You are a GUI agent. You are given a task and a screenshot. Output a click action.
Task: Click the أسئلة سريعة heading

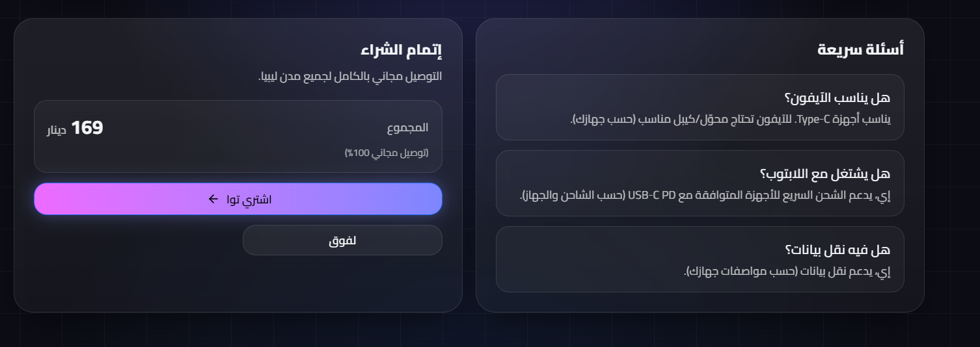[x=860, y=49]
